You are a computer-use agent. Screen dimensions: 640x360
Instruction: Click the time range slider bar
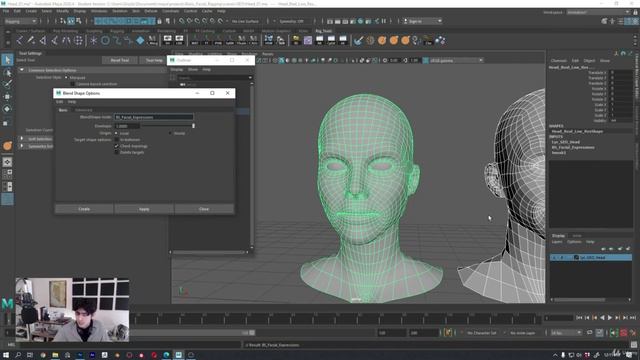pyautogui.click(x=193, y=333)
